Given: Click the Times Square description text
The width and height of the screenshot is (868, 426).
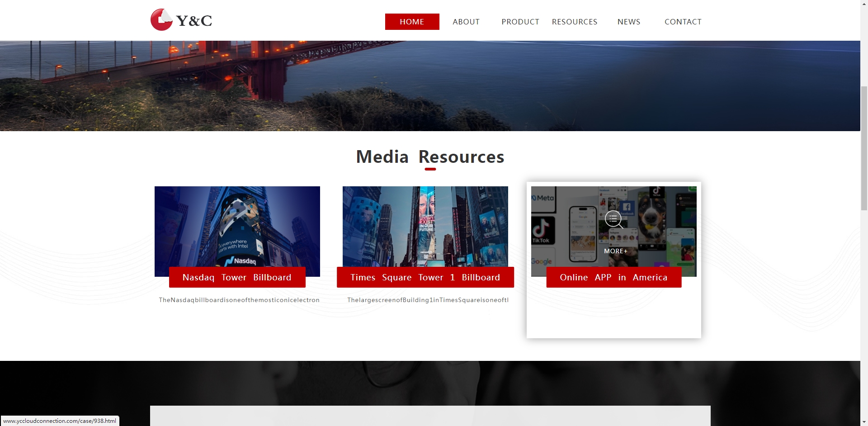Looking at the screenshot, I should click(428, 300).
